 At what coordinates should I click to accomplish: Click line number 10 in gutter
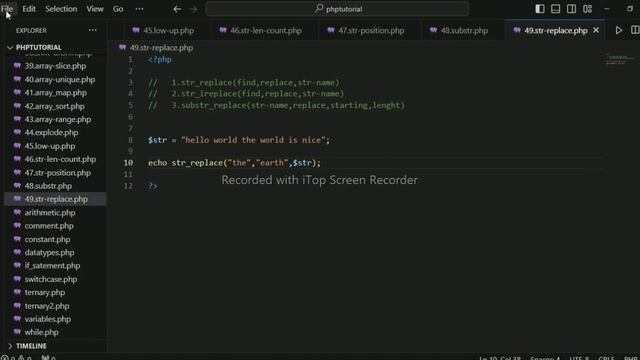coord(128,163)
